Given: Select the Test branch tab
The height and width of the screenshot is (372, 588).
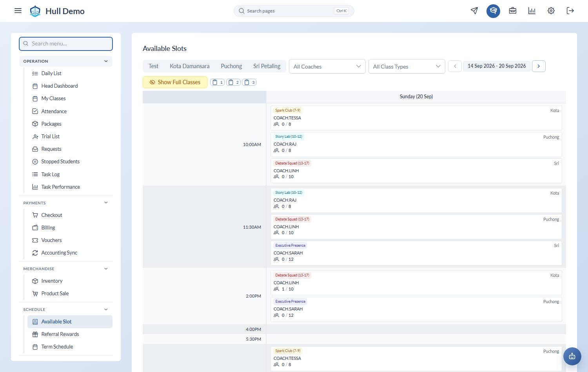Looking at the screenshot, I should pyautogui.click(x=153, y=66).
